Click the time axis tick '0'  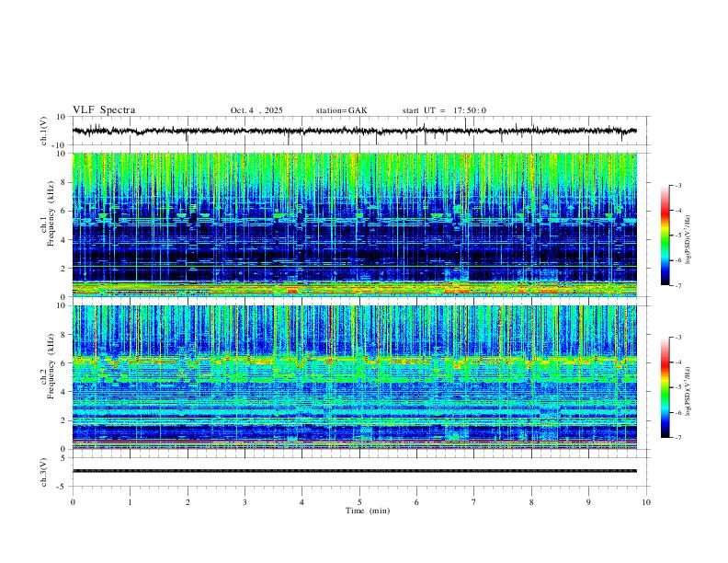coord(73,502)
